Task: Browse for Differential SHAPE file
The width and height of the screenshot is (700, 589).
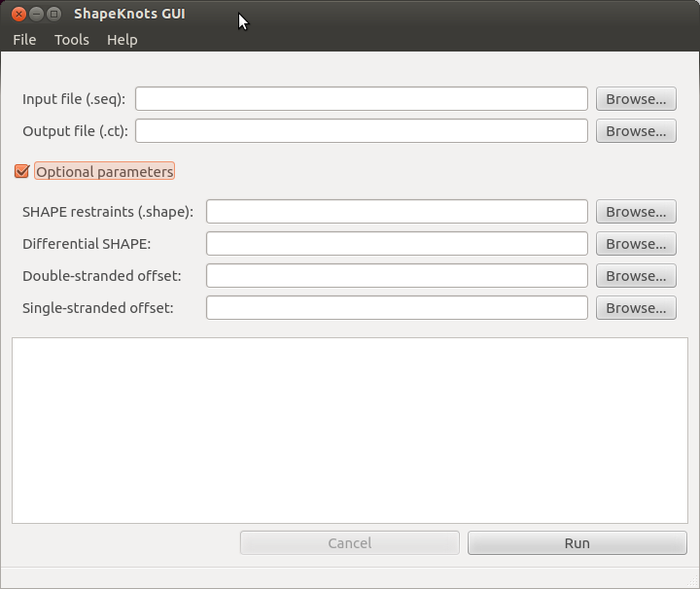Action: tap(636, 244)
